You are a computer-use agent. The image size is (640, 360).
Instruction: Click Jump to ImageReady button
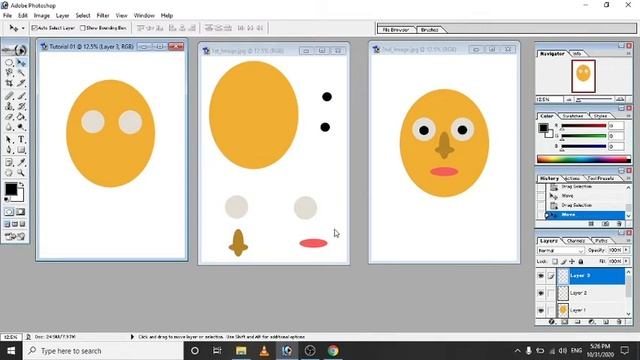tap(15, 236)
